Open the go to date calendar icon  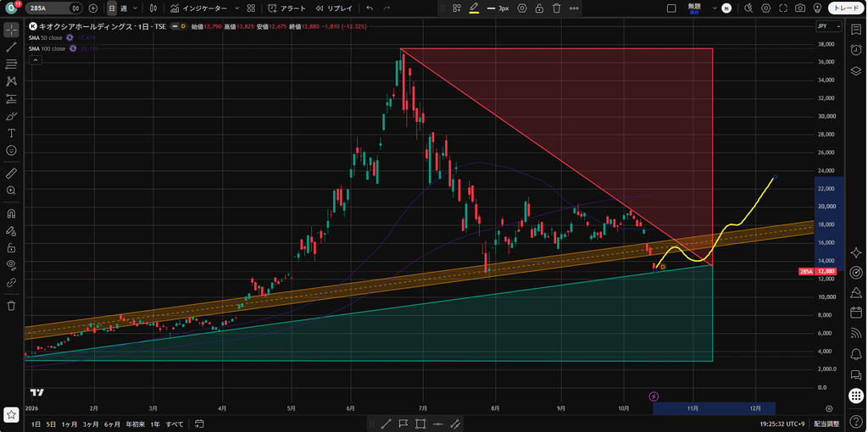(x=200, y=424)
